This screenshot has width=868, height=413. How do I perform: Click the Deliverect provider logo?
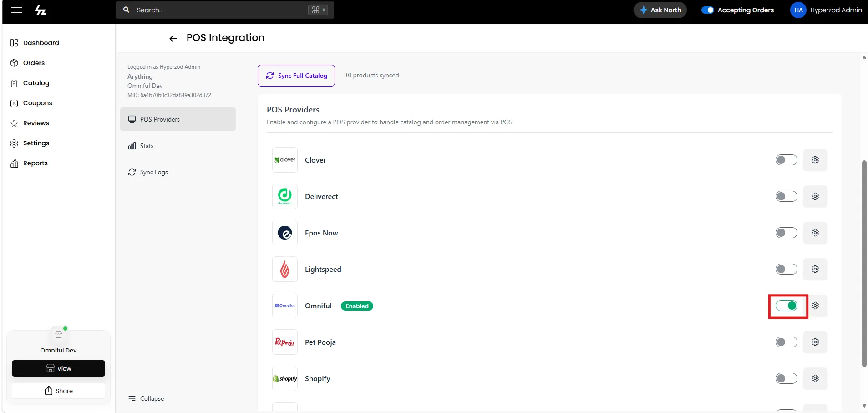[285, 196]
